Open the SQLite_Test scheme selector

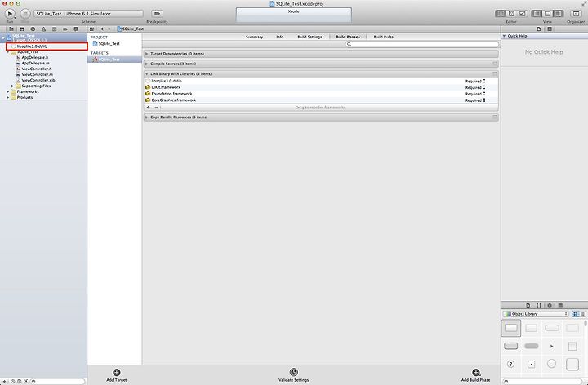tap(88, 14)
